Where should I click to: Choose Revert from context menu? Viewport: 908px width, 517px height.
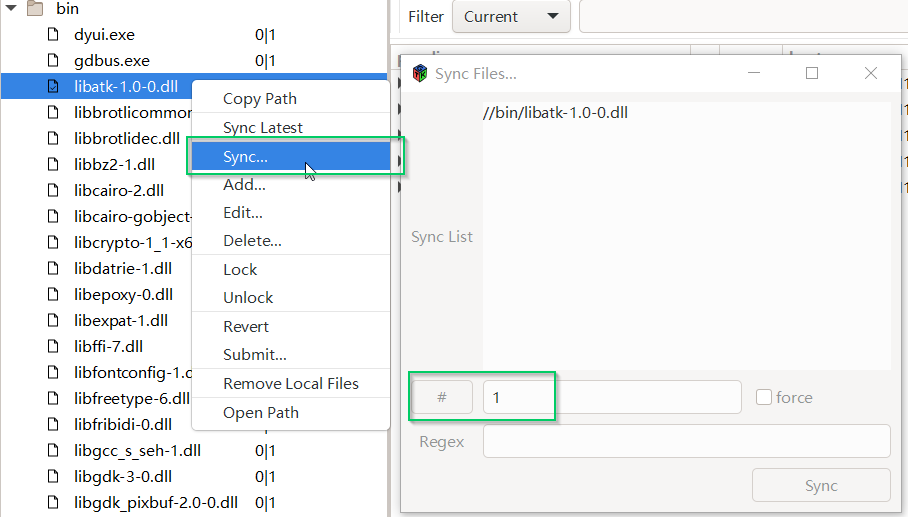point(291,327)
